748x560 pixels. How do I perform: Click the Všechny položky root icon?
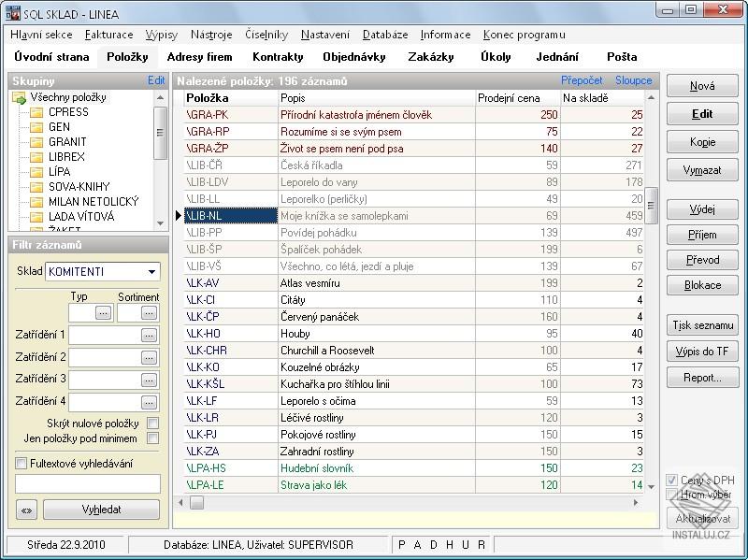coord(20,97)
